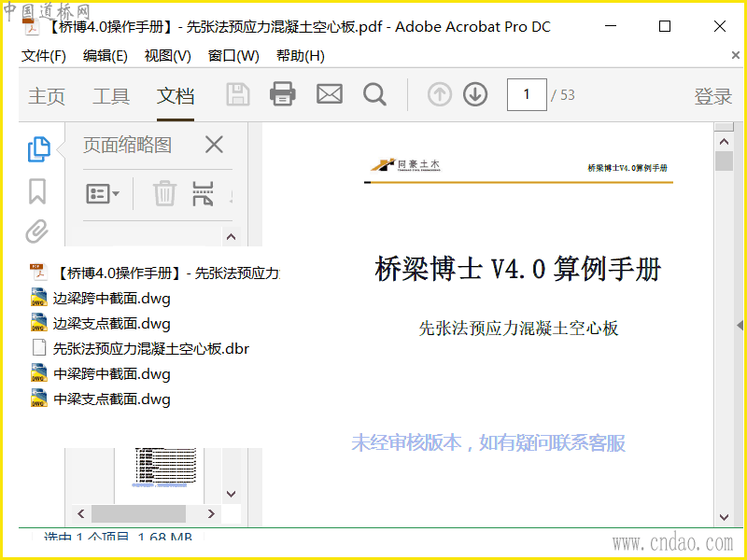The height and width of the screenshot is (560, 747).
Task: Select the 文档 tab
Action: tap(176, 96)
